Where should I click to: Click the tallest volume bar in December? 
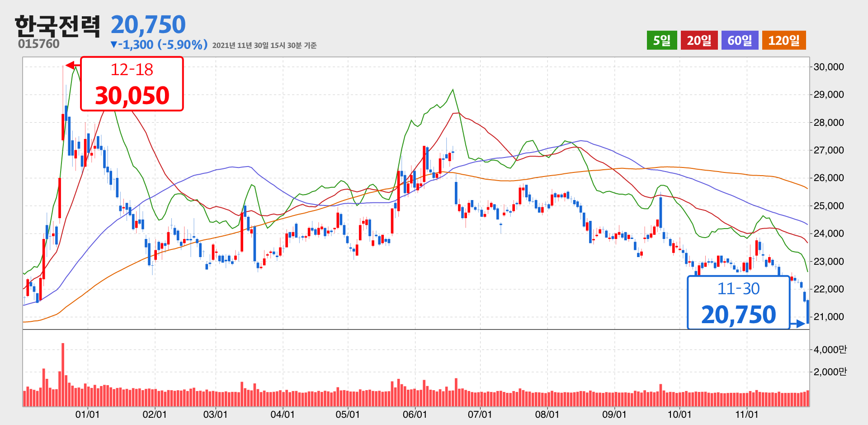(x=63, y=375)
